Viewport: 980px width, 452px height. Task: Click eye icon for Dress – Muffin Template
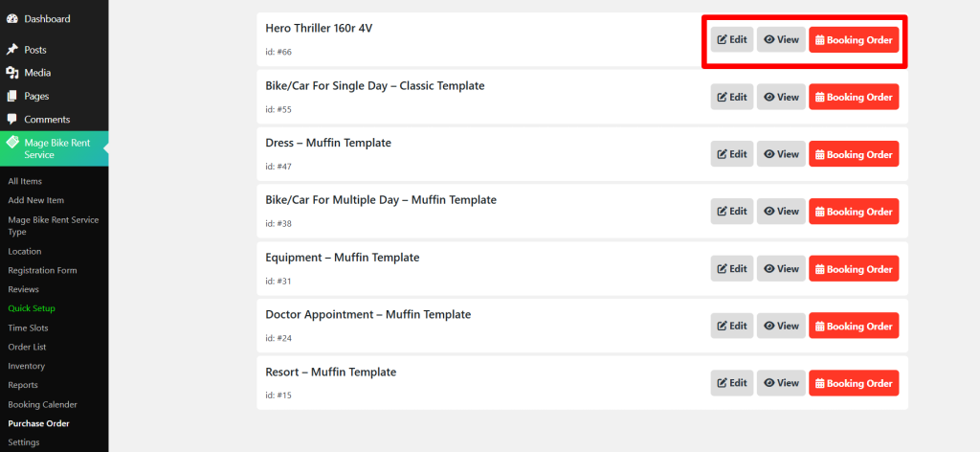click(769, 154)
